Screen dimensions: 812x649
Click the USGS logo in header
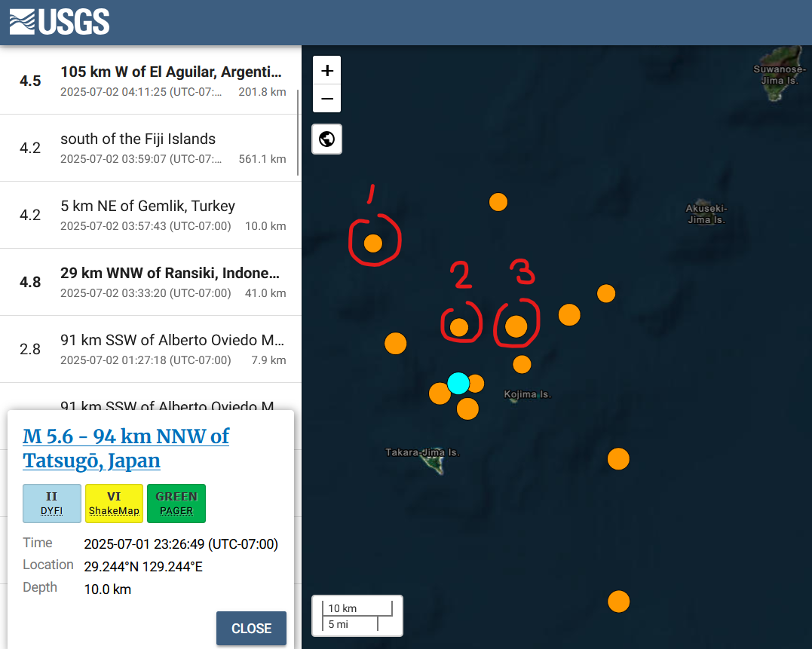(x=60, y=22)
